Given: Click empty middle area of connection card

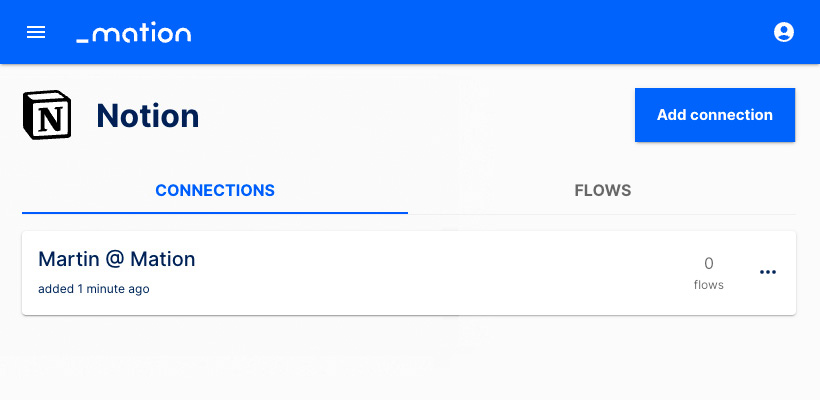Looking at the screenshot, I should point(418,273).
